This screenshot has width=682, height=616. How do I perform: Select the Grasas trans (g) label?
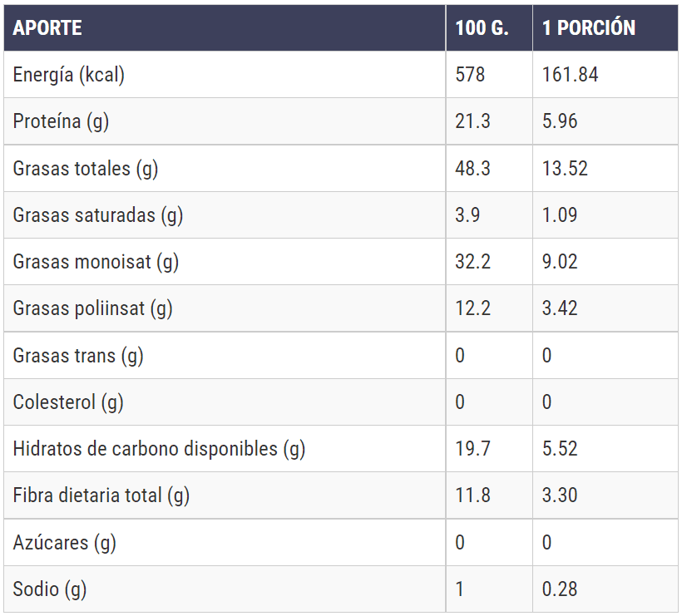tap(78, 356)
